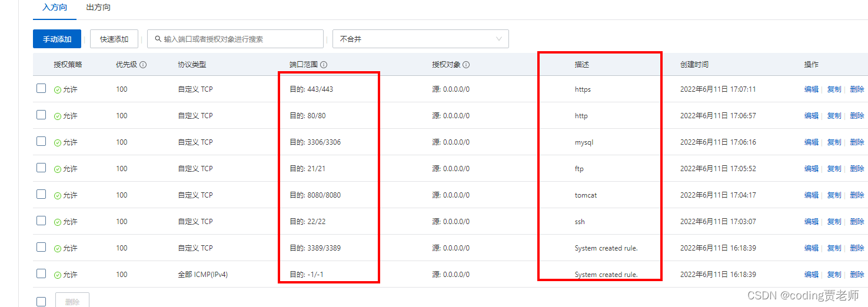868x307 pixels.
Task: Click the info icon beside 优先级
Action: tap(143, 65)
